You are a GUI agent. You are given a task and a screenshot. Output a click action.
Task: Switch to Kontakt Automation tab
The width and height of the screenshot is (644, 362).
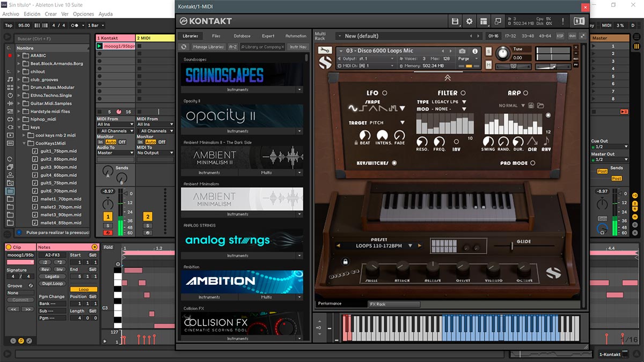pos(296,36)
